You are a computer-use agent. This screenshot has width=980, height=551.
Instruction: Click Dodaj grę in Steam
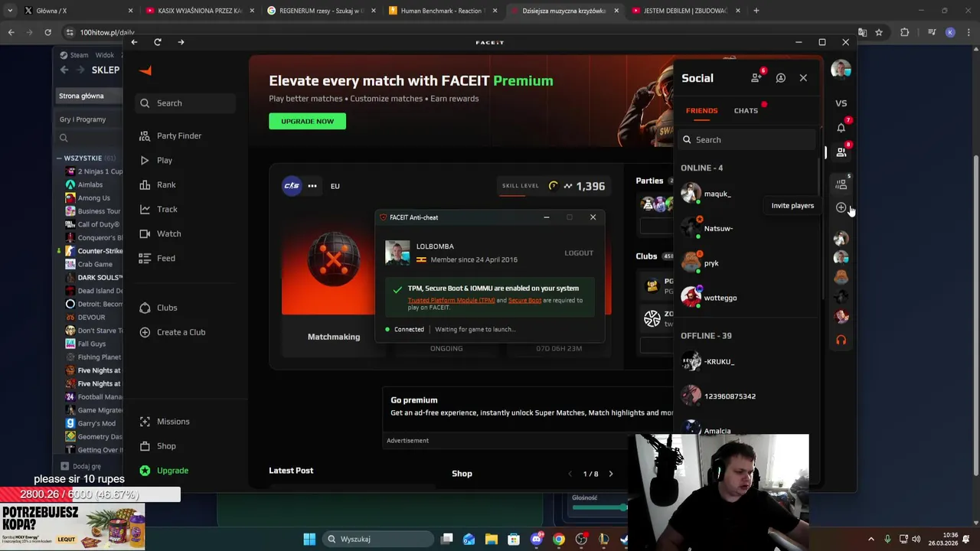point(81,466)
